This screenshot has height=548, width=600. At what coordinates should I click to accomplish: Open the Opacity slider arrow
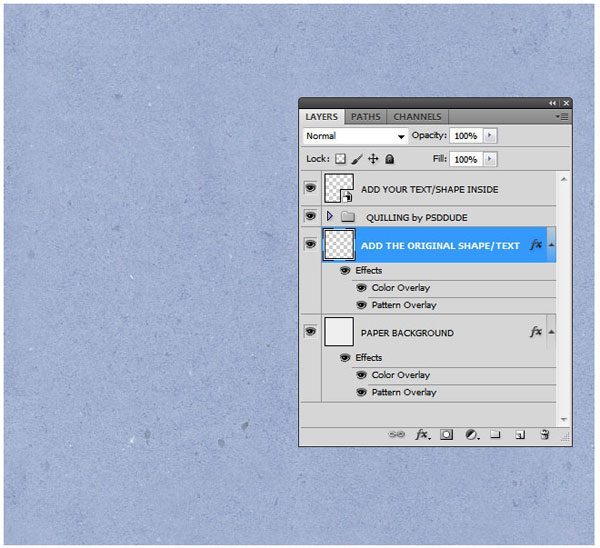click(490, 135)
